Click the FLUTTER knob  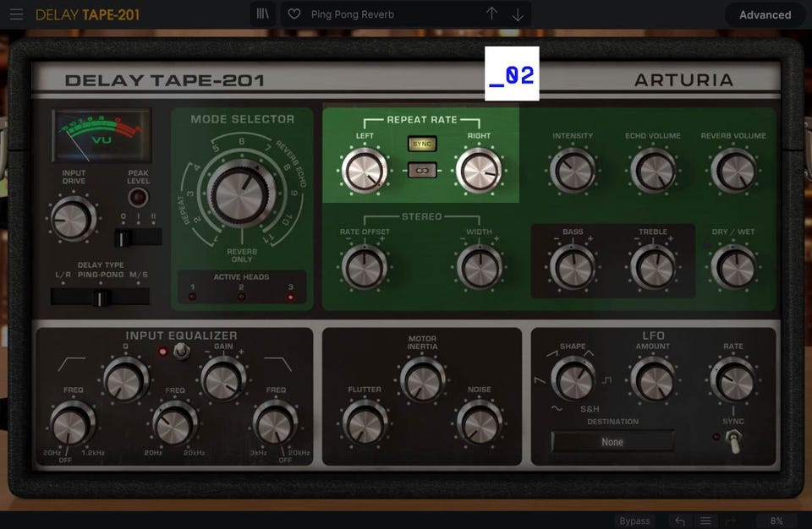364,423
